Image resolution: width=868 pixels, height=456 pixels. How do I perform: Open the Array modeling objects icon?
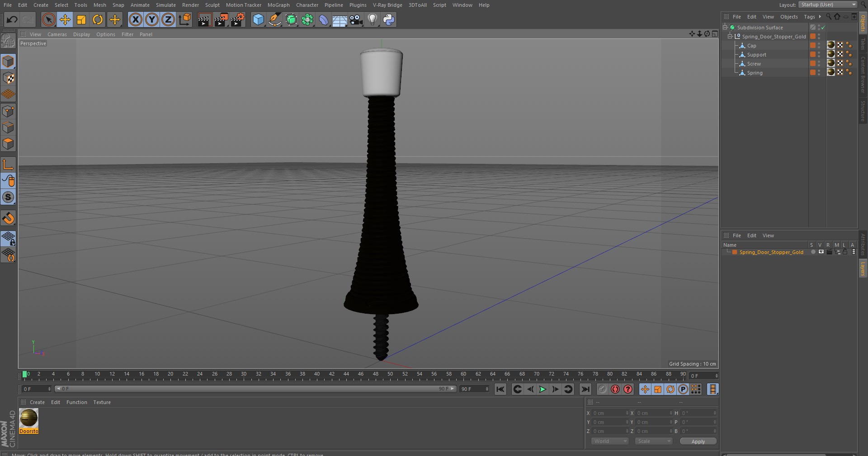(x=307, y=19)
